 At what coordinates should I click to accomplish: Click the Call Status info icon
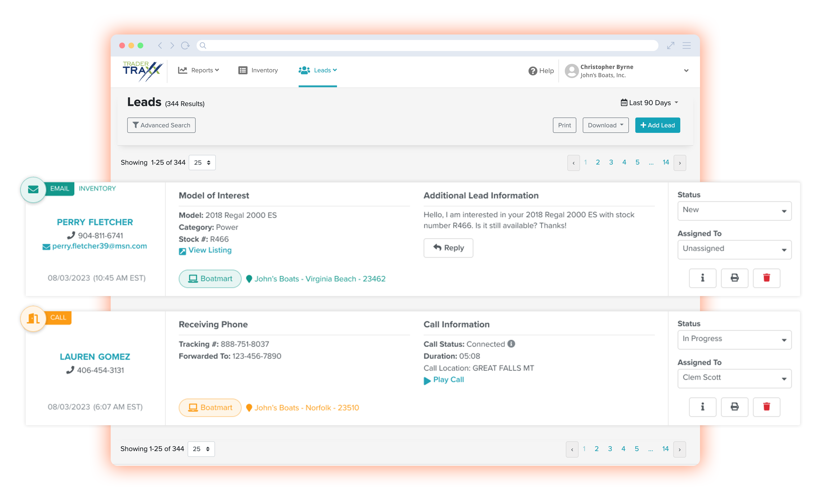click(511, 344)
